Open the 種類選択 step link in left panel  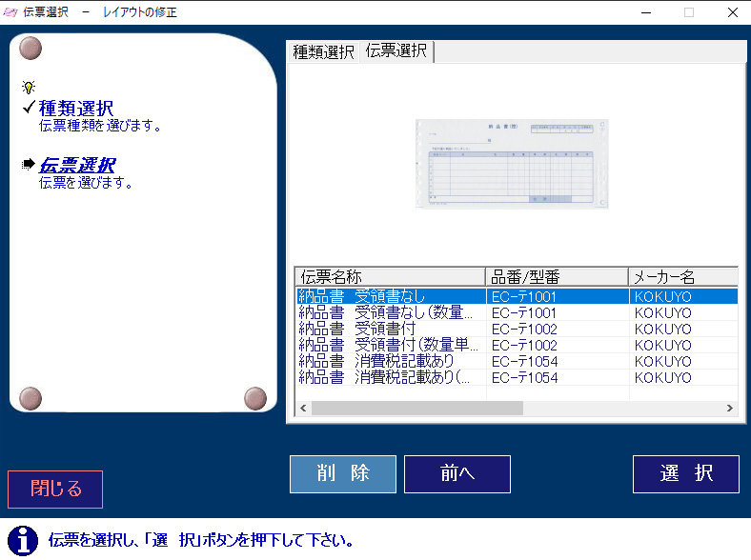coord(76,109)
